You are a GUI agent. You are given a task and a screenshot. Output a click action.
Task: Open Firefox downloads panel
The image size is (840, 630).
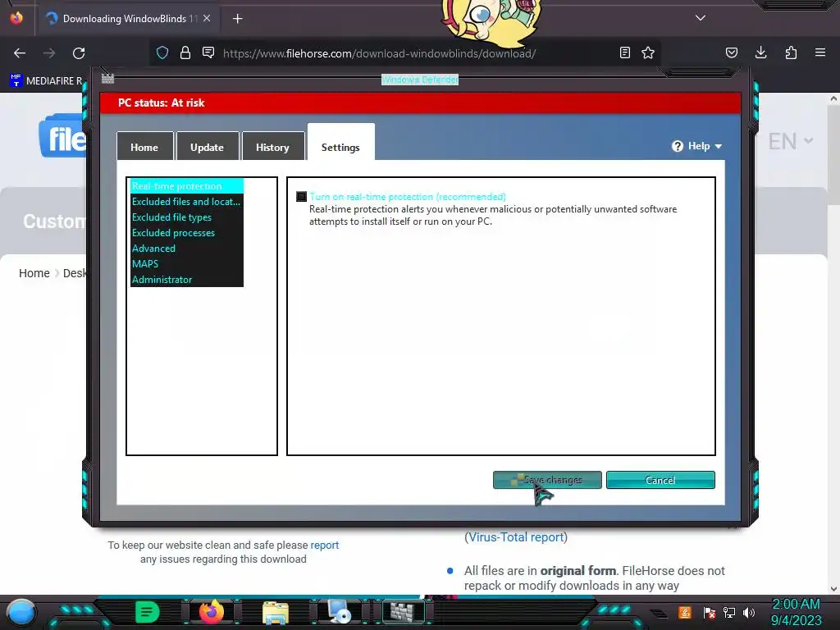[760, 52]
